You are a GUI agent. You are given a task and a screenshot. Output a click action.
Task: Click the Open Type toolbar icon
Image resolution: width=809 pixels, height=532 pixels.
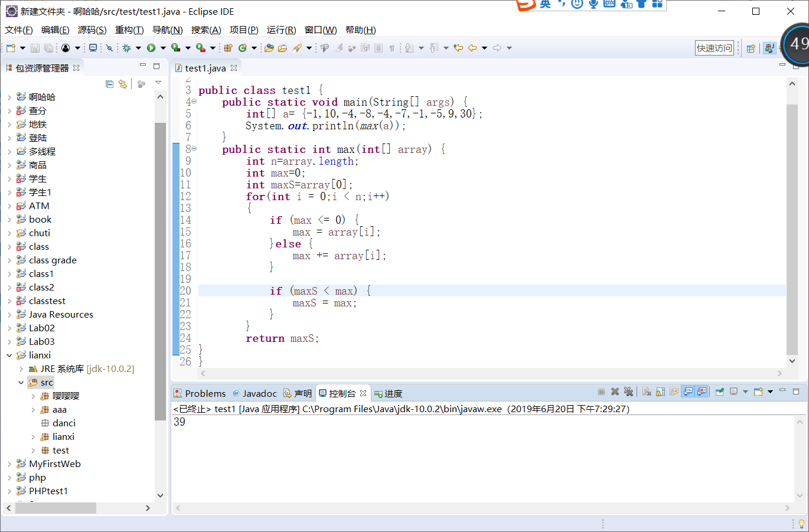pos(269,48)
